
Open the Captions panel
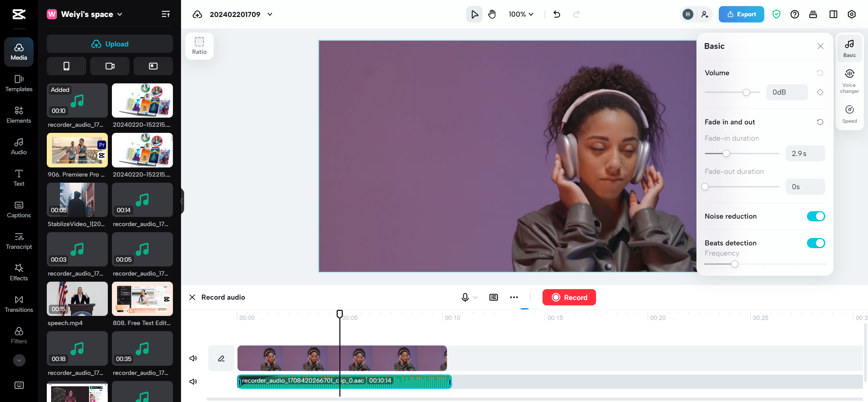tap(19, 209)
